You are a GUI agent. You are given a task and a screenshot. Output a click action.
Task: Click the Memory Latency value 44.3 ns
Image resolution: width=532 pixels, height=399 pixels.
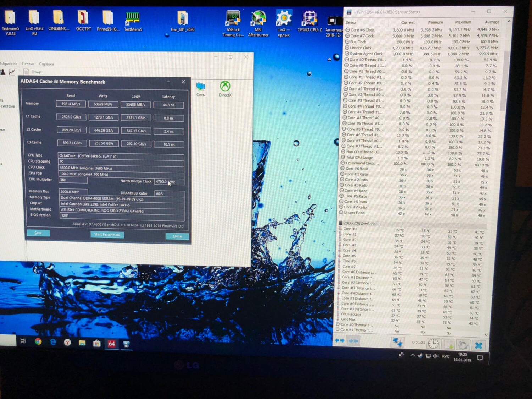coord(168,105)
